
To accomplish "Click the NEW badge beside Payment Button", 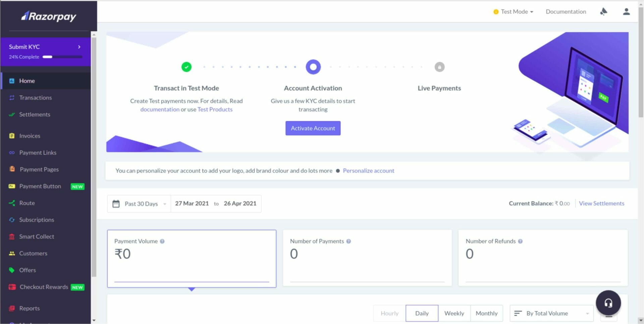I will click(x=77, y=186).
